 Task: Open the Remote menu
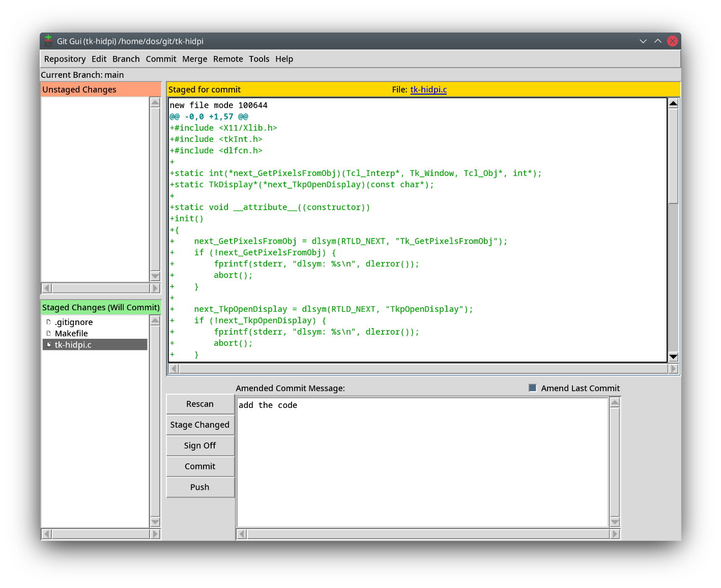(228, 59)
